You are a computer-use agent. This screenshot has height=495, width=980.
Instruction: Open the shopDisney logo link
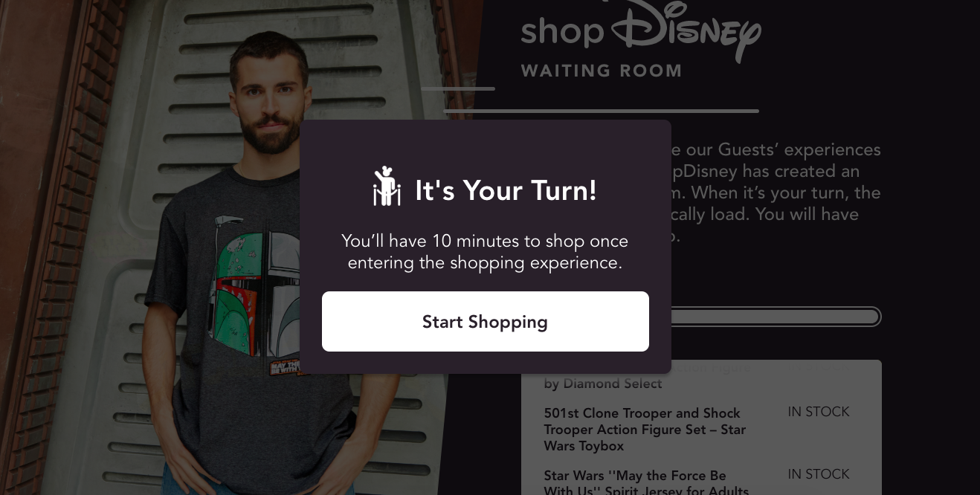(640, 30)
